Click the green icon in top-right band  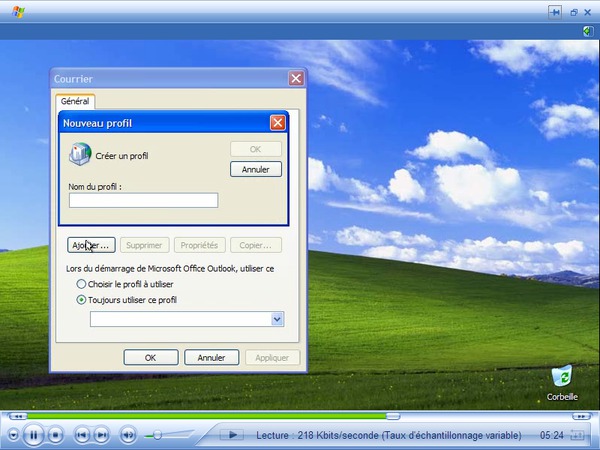(588, 31)
